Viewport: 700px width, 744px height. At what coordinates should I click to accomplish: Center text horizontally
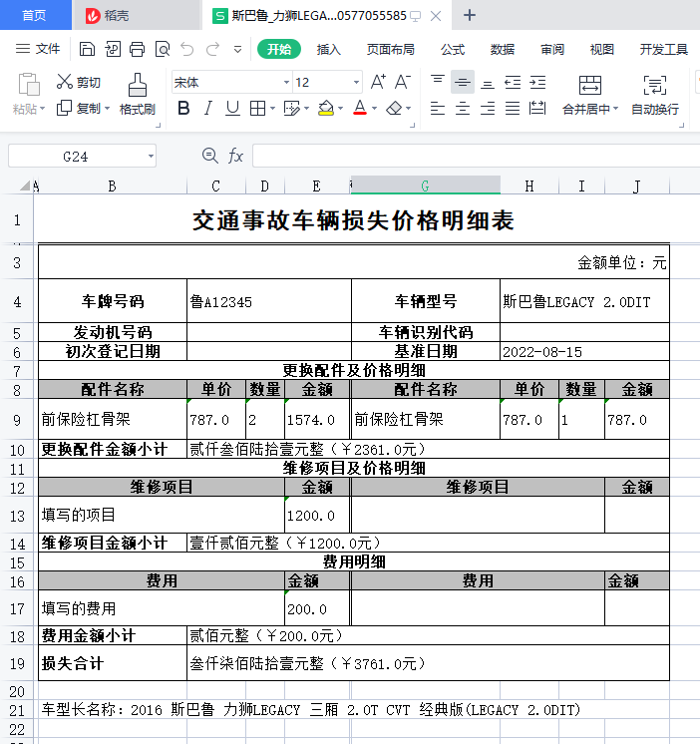tap(463, 108)
